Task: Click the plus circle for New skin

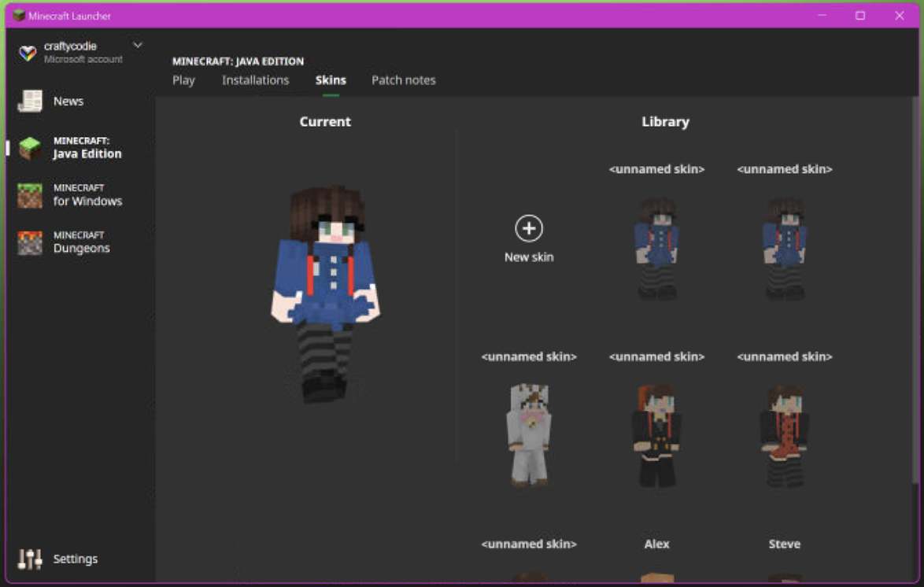Action: coord(529,228)
